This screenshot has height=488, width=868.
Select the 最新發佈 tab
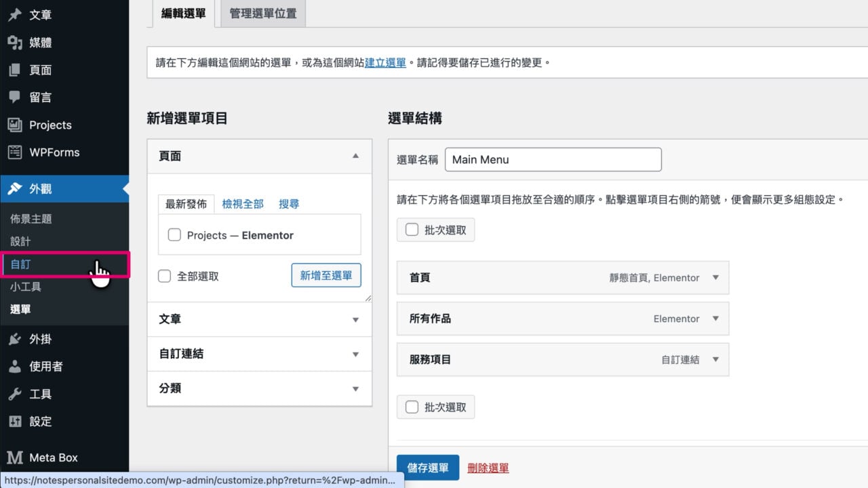click(x=186, y=204)
